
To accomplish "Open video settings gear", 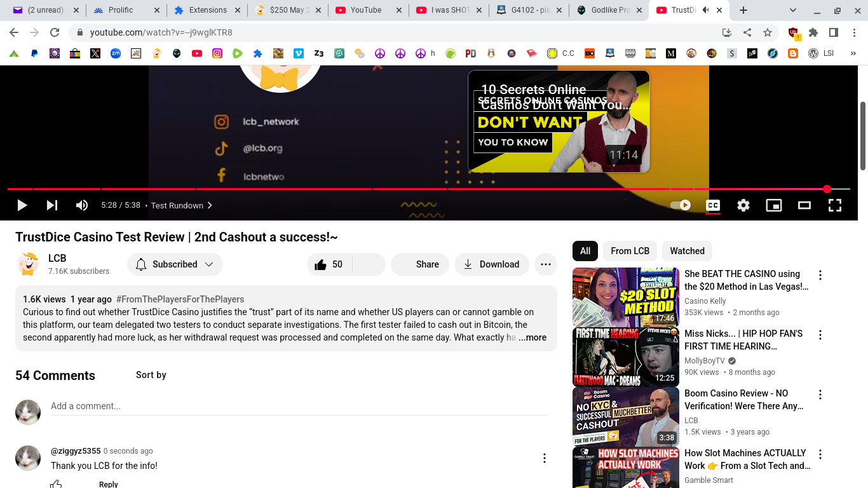I will [743, 205].
